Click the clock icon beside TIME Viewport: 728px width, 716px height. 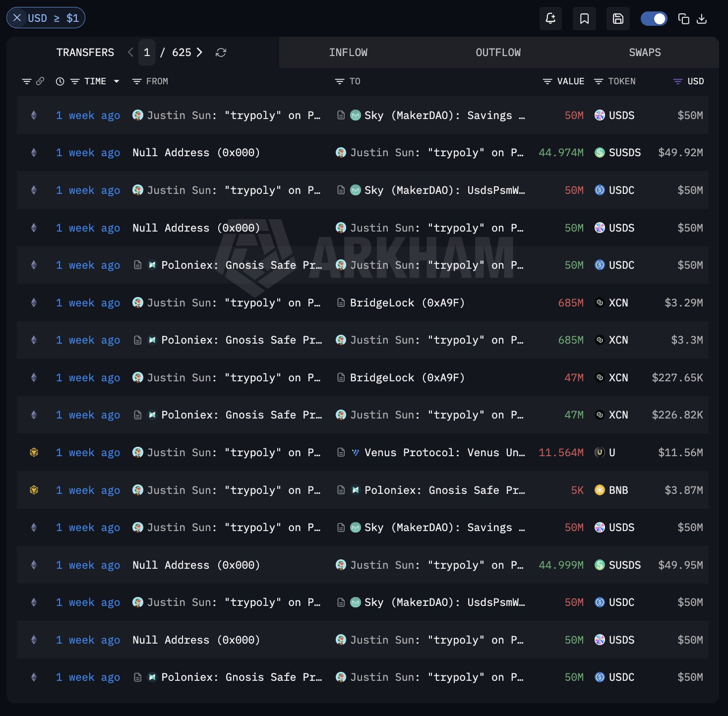(60, 81)
